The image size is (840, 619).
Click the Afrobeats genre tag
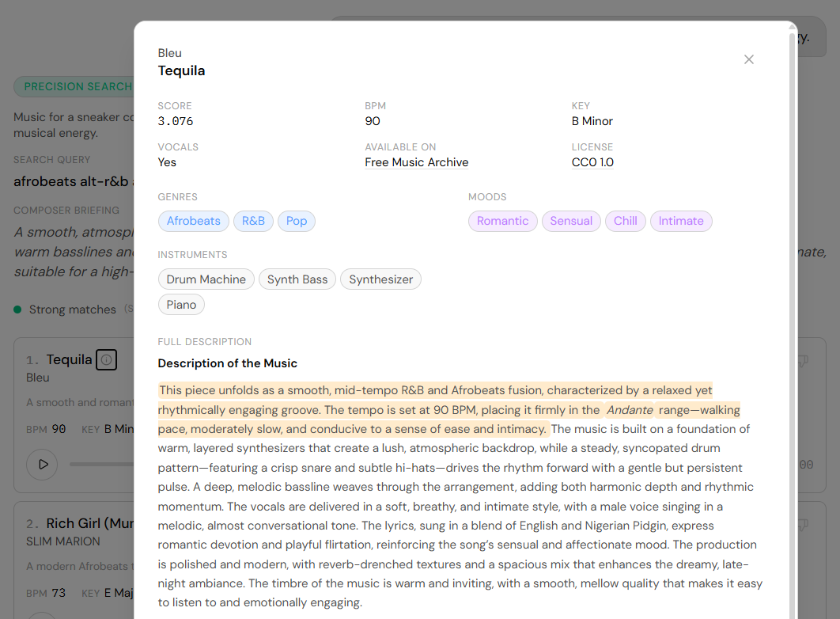click(x=194, y=222)
